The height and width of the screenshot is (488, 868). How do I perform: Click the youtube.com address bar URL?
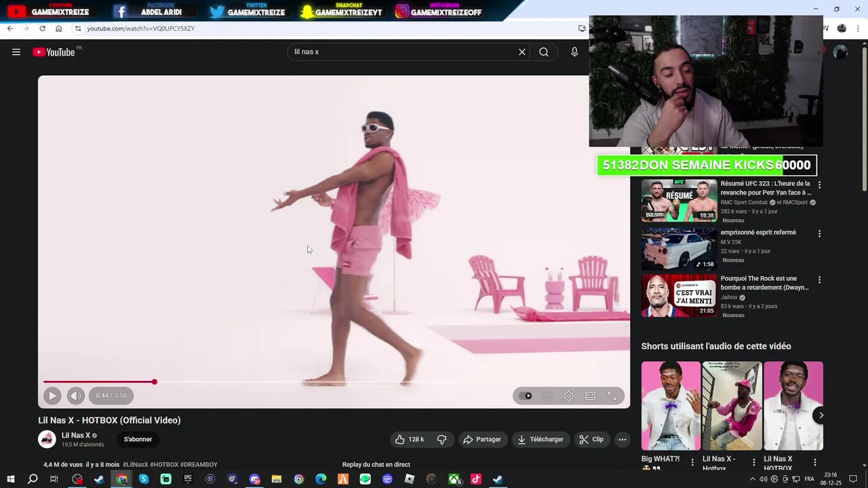tap(140, 28)
